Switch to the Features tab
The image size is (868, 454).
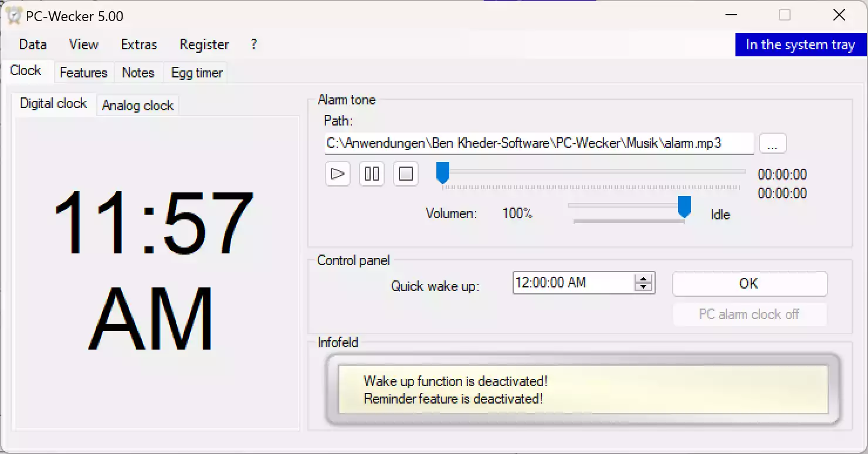tap(83, 73)
